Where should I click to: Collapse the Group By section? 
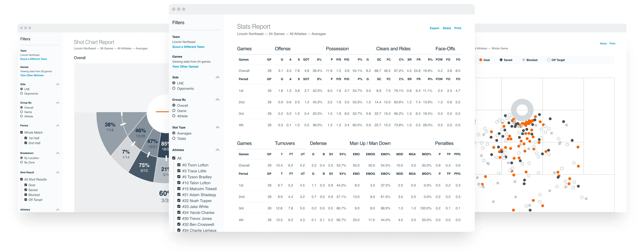click(x=217, y=99)
